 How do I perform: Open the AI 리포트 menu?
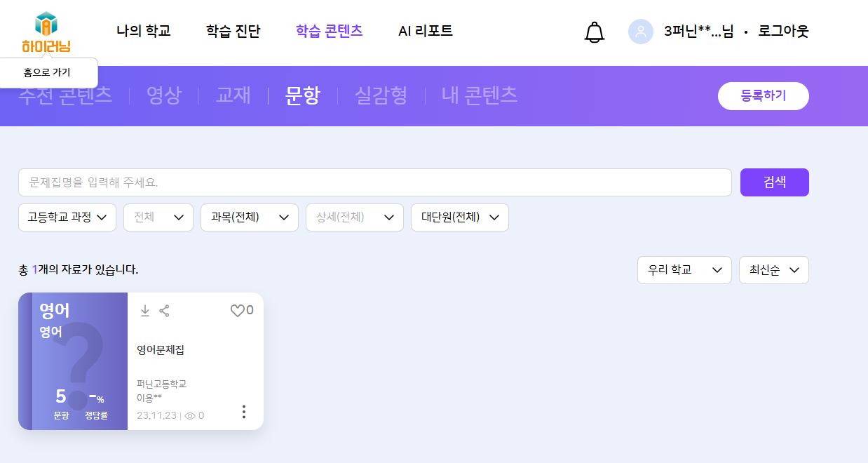coord(425,31)
